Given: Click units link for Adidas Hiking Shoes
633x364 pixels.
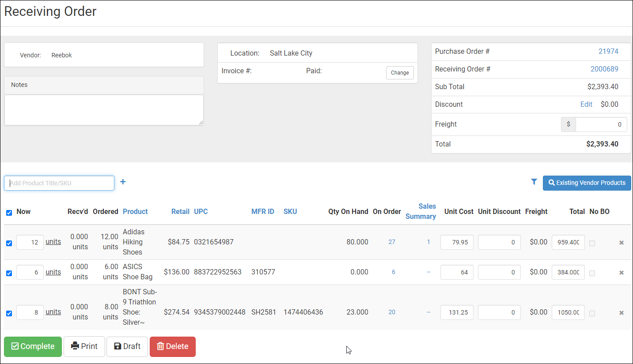Looking at the screenshot, I should (x=53, y=241).
